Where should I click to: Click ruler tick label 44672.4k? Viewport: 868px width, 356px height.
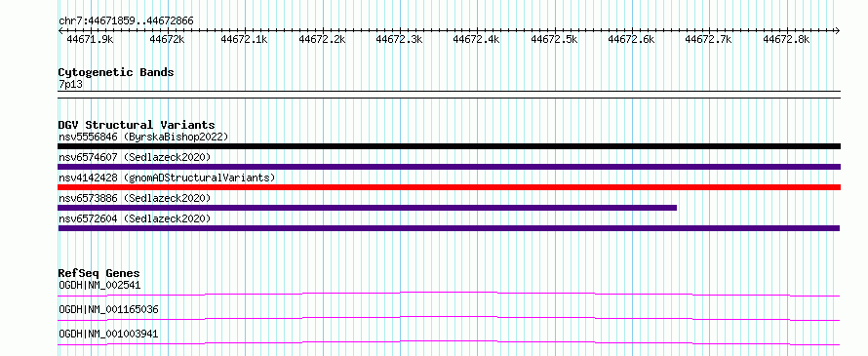point(476,39)
